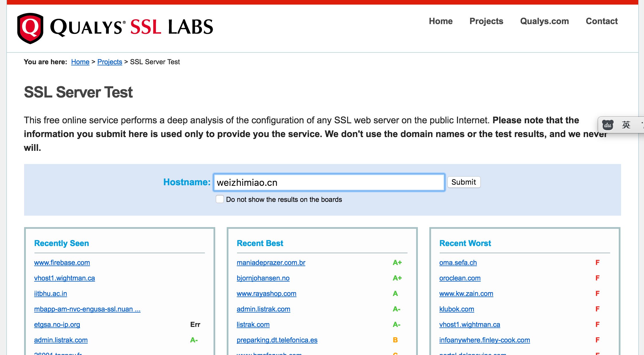Check 'Do not show results on boards'
The image size is (644, 355).
tap(220, 199)
